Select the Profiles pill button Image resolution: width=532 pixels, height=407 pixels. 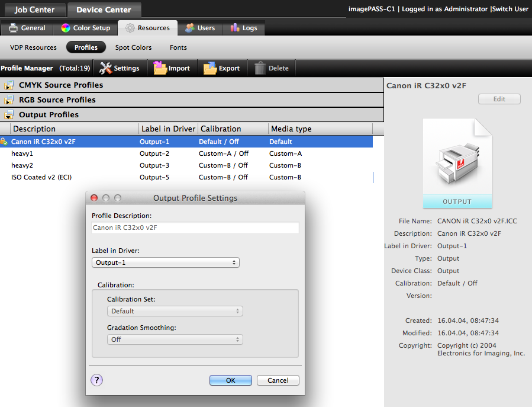point(86,47)
